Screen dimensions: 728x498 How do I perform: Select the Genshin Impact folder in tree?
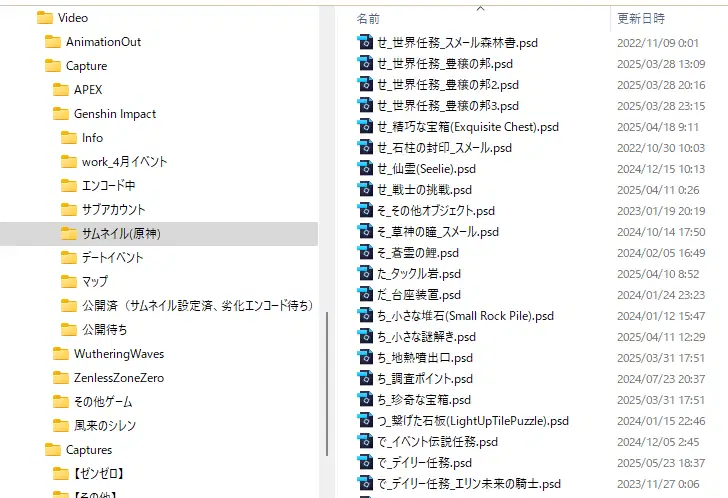115,114
